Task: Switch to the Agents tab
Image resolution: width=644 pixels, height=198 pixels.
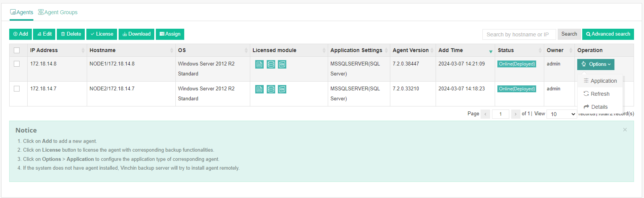Action: pyautogui.click(x=21, y=12)
